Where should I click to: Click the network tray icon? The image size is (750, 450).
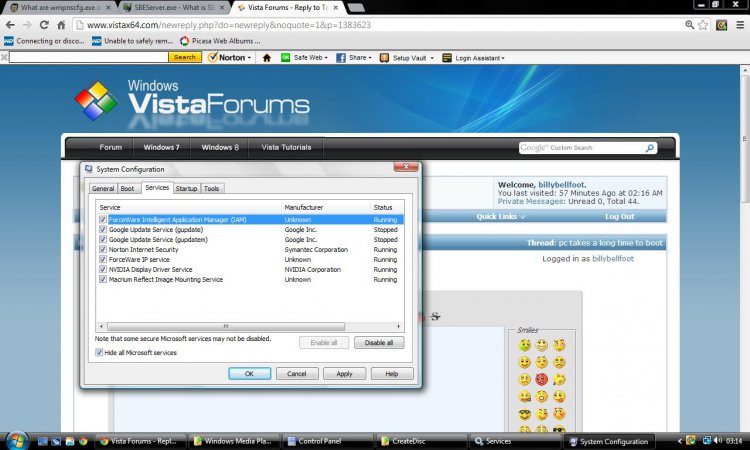point(706,440)
